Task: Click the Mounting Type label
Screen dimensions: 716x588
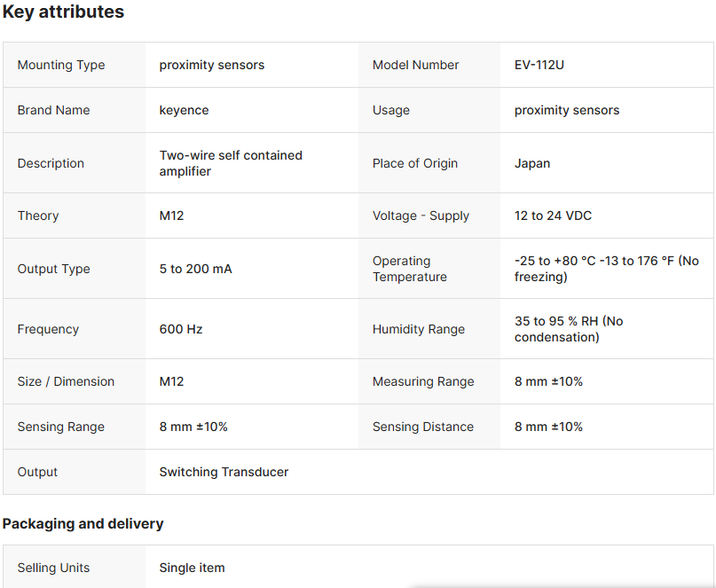Action: pos(61,65)
